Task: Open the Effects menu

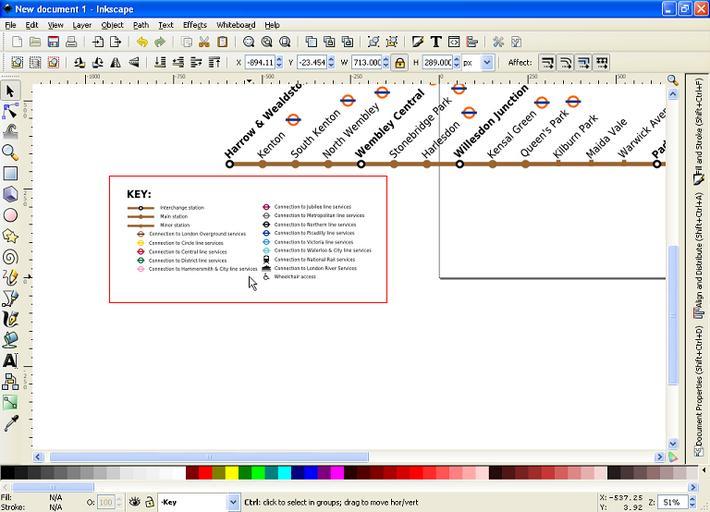Action: click(195, 25)
